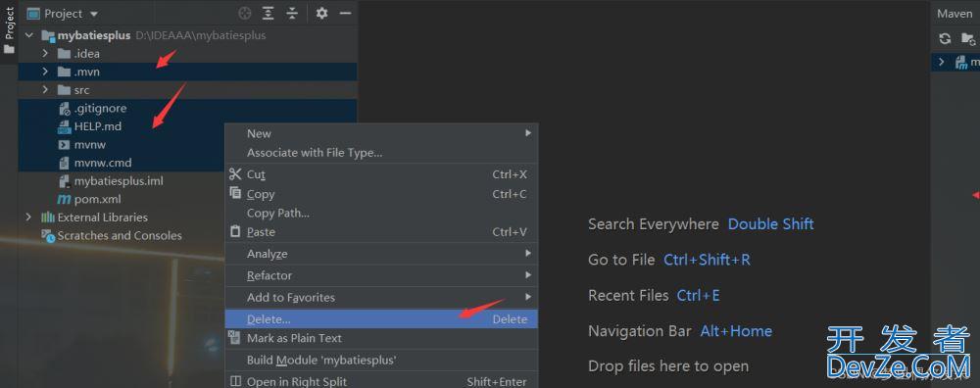Click the Maven reload projects icon

click(x=945, y=39)
